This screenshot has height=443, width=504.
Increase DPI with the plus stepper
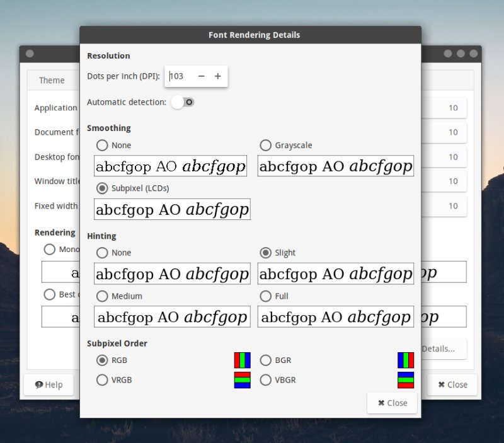point(217,76)
